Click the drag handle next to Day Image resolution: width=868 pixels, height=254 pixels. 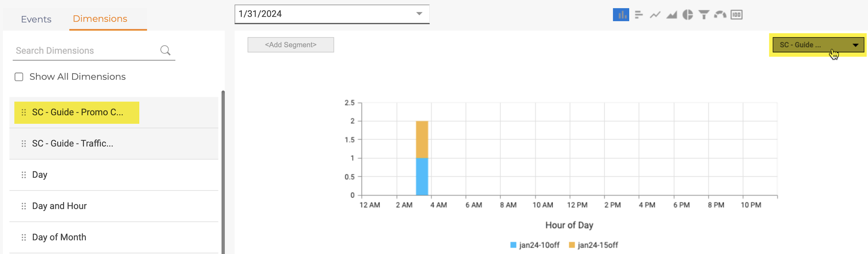point(24,175)
